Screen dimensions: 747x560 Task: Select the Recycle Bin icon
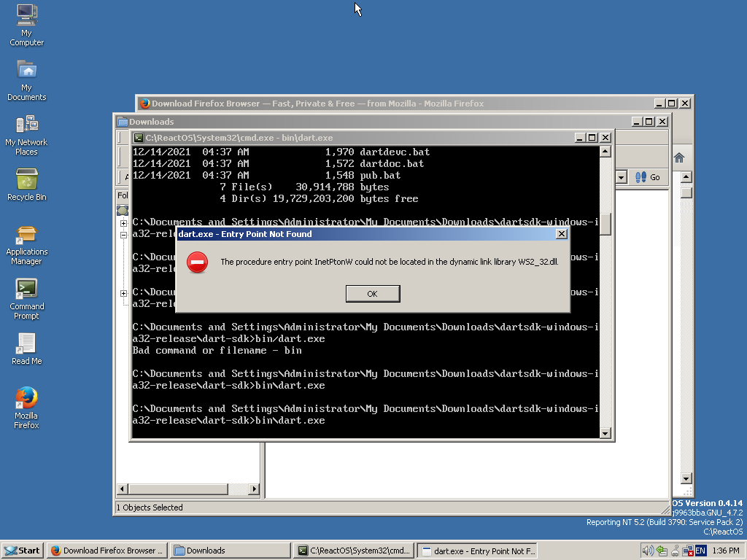tap(27, 184)
